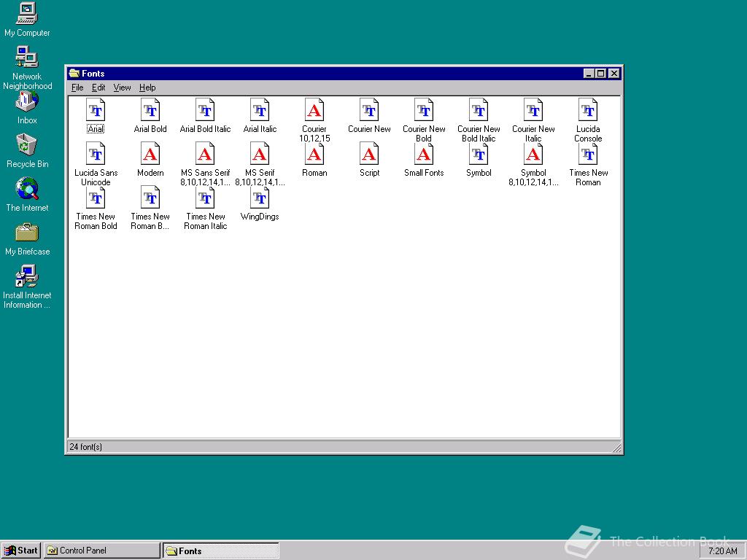The height and width of the screenshot is (560, 747).
Task: Open the Help menu
Action: 147,87
